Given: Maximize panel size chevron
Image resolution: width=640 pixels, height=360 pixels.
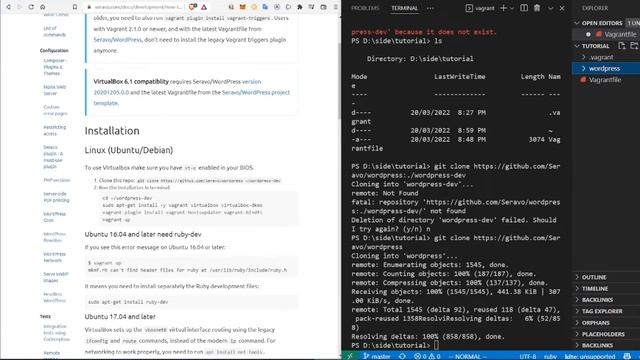Looking at the screenshot, I should (551, 8).
